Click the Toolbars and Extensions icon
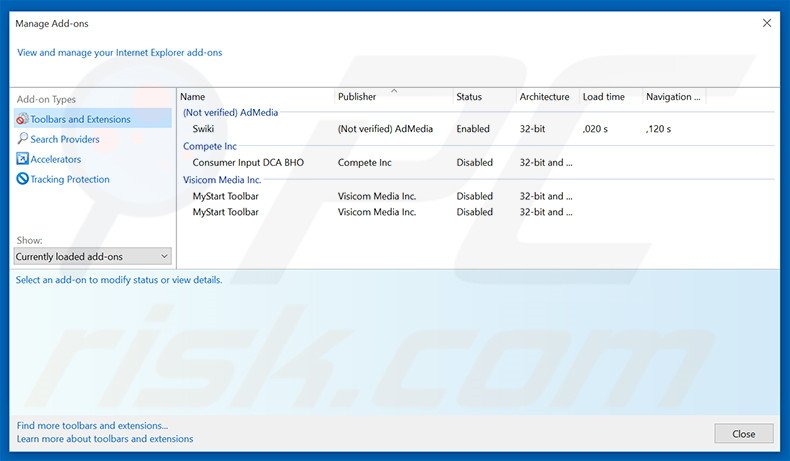This screenshot has height=461, width=790. 22,119
